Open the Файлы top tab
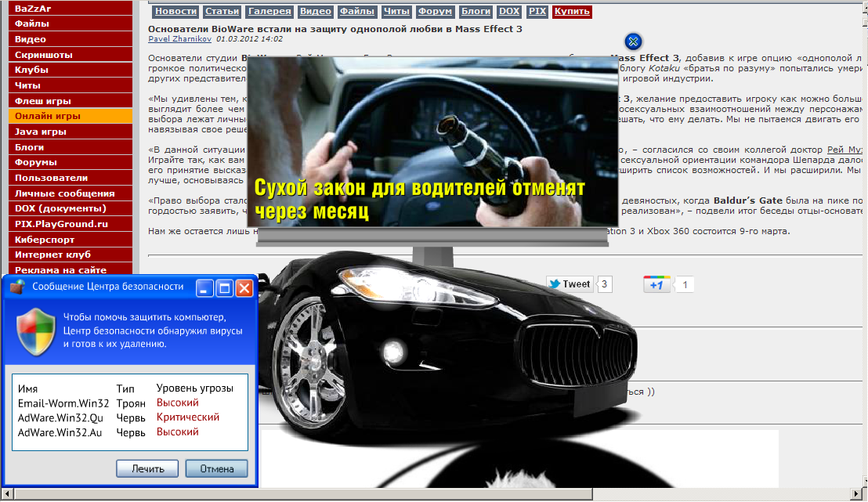868x502 pixels. click(357, 11)
